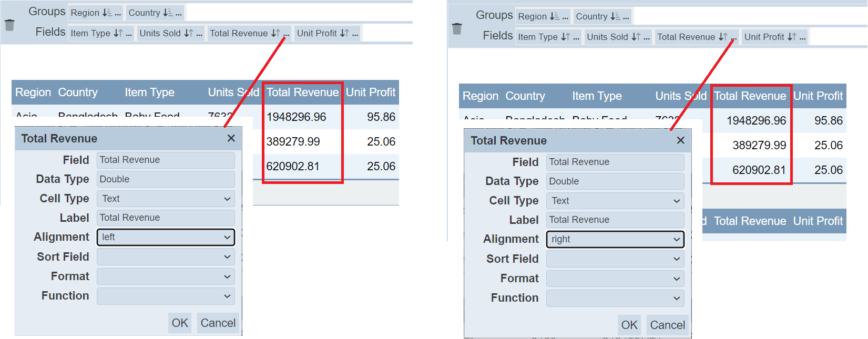Click Region group sort icon in left panel

[x=107, y=13]
